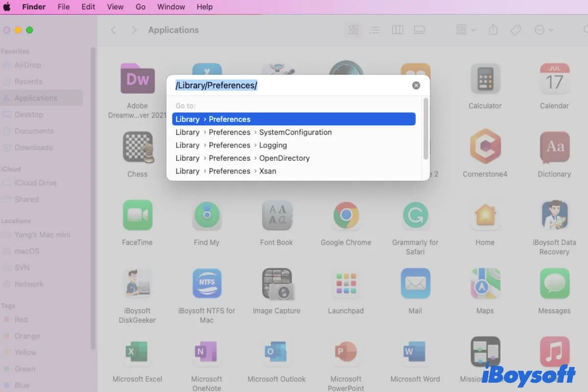Screen dimensions: 588x392
Task: Select Downloads in the sidebar
Action: pyautogui.click(x=42, y=147)
